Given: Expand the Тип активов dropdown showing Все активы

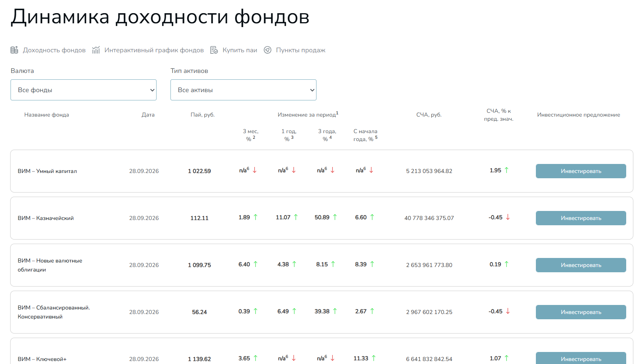Looking at the screenshot, I should [243, 90].
